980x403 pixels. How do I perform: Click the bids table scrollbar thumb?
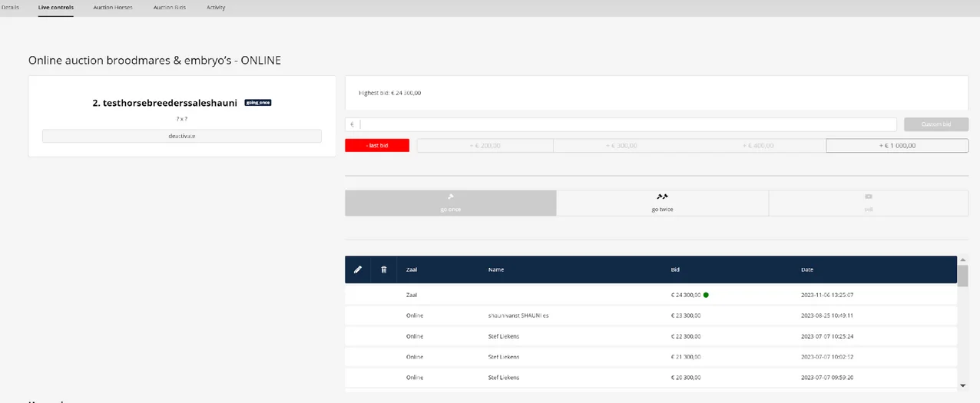(963, 275)
